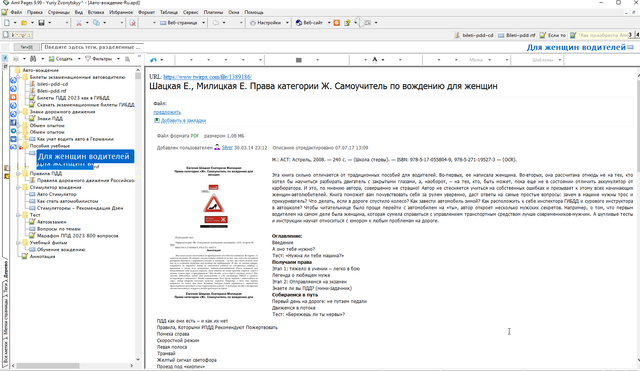Click the page icon next to title header
This screenshot has width=640, height=371.
[631, 47]
